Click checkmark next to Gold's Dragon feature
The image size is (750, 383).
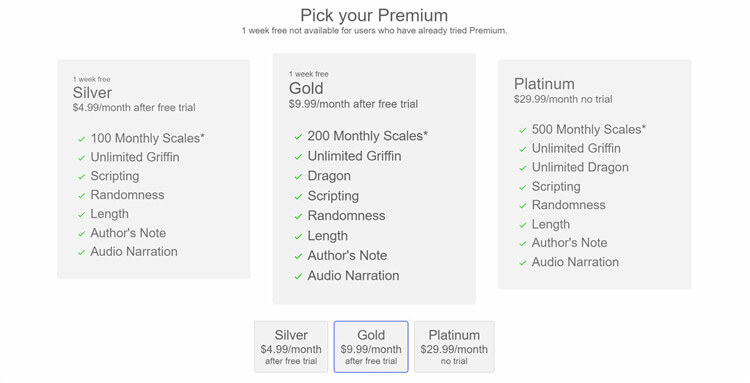(298, 176)
